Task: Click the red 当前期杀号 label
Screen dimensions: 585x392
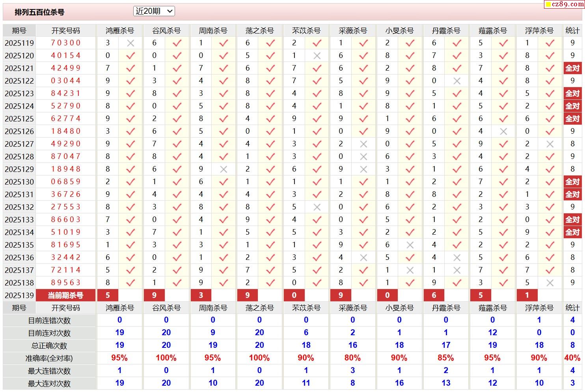Action: click(65, 295)
